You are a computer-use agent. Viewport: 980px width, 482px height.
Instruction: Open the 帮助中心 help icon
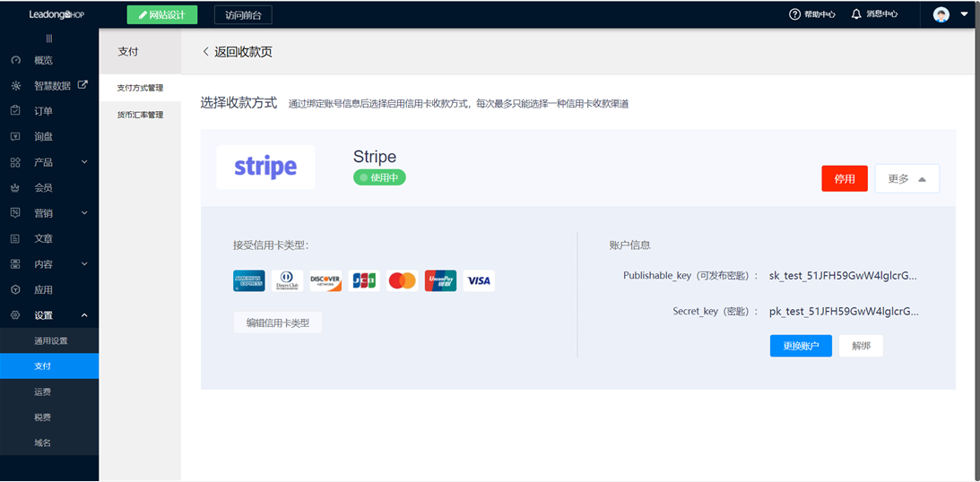pyautogui.click(x=812, y=14)
